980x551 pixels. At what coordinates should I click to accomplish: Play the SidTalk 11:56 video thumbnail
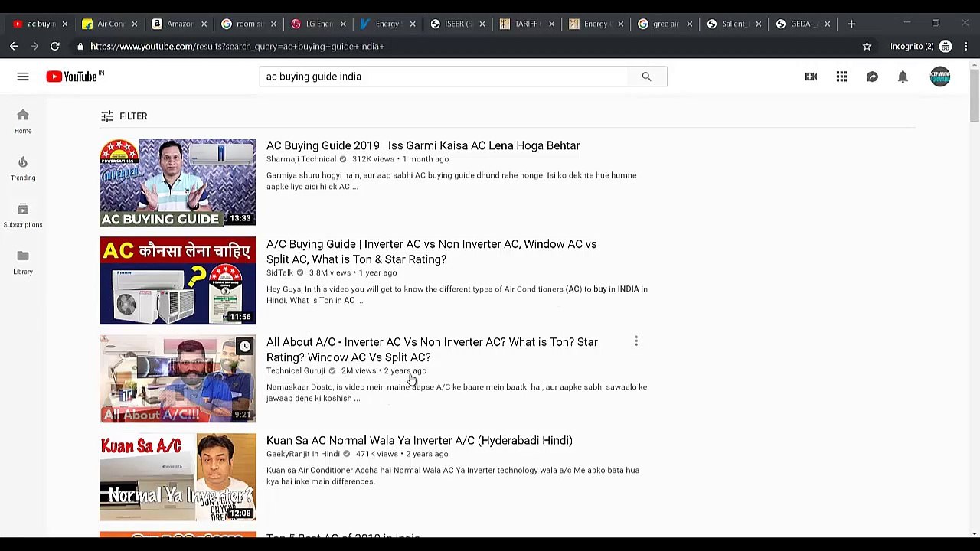pos(178,281)
